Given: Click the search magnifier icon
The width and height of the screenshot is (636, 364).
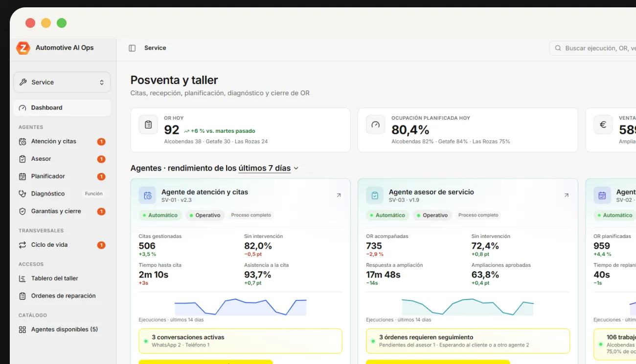Looking at the screenshot, I should coord(558,48).
